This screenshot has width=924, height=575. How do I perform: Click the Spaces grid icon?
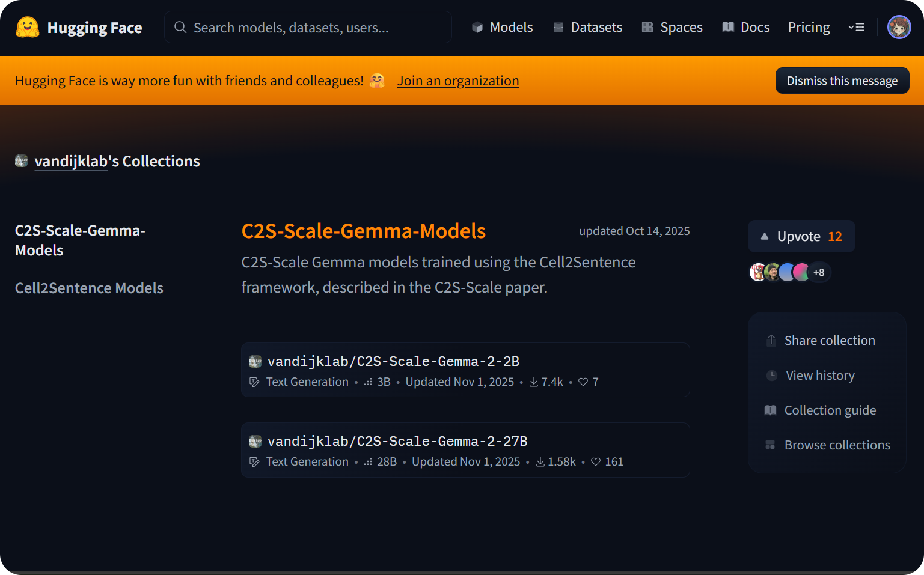(x=647, y=27)
